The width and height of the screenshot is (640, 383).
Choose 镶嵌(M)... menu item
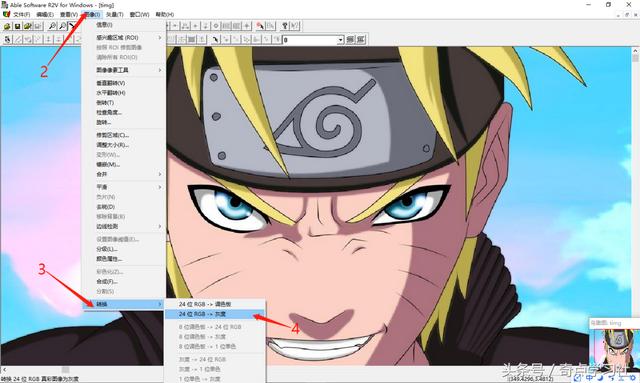(124, 165)
